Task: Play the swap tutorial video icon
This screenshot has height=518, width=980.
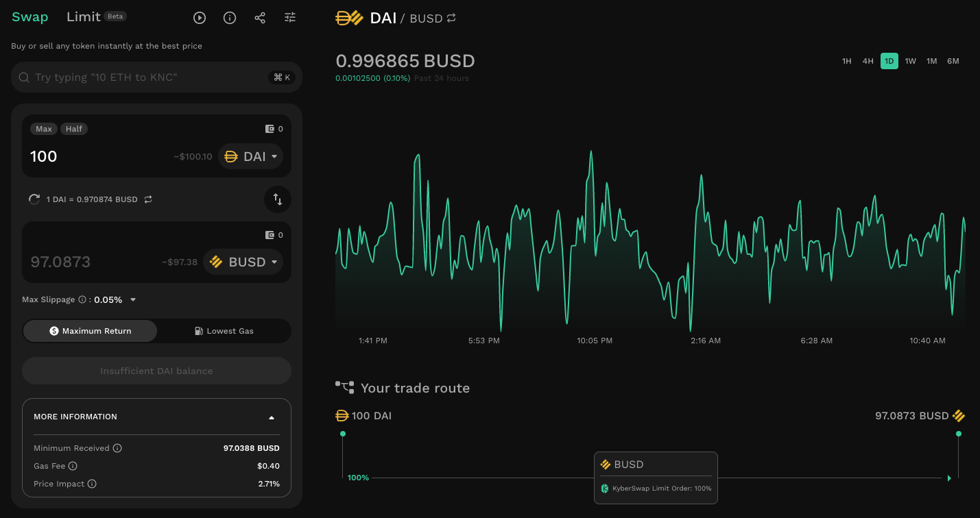Action: pyautogui.click(x=200, y=18)
